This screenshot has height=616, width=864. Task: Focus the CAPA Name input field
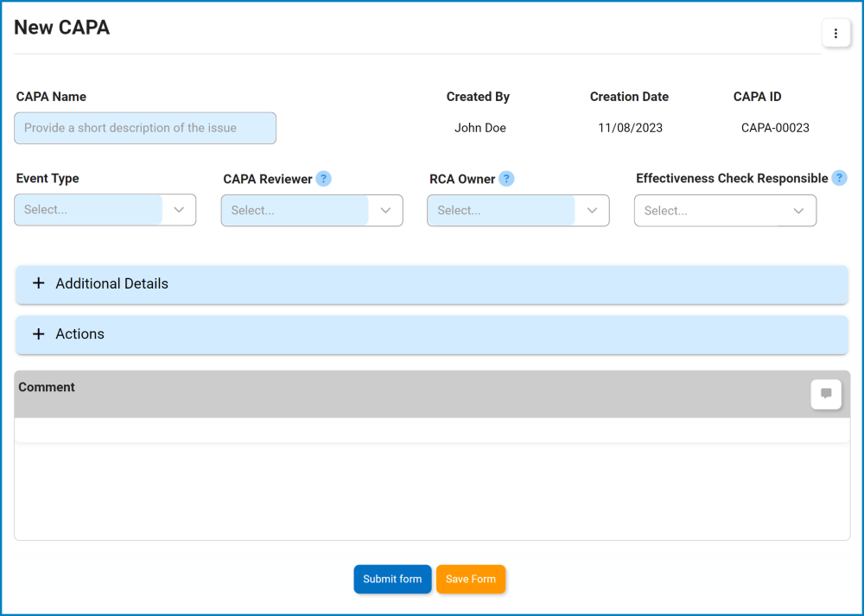tap(145, 128)
